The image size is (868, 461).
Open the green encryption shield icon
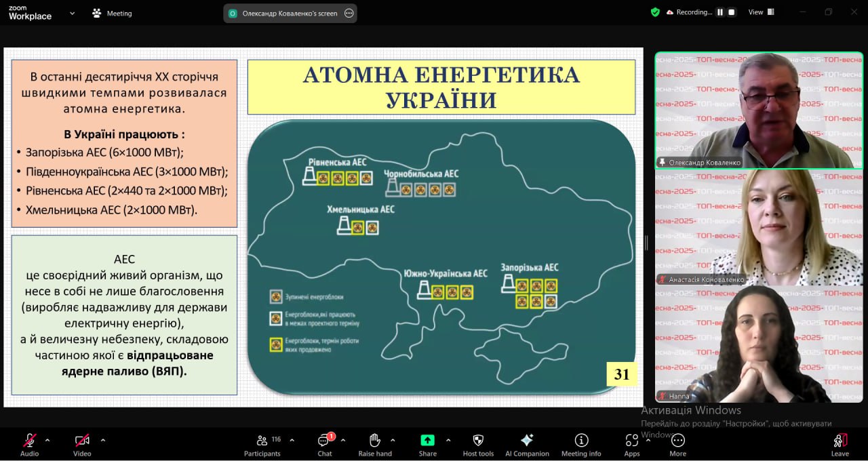pos(655,12)
